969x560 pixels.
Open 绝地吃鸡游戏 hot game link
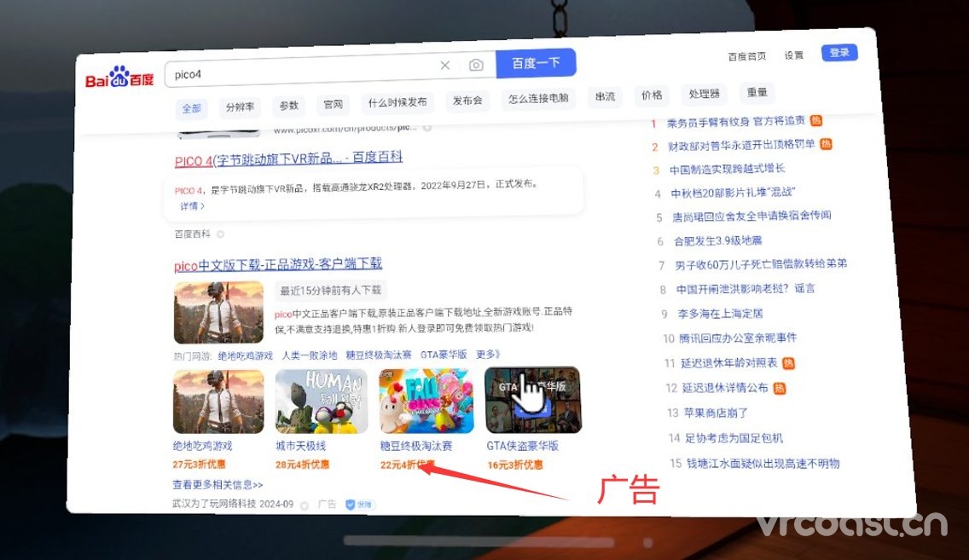tap(246, 355)
